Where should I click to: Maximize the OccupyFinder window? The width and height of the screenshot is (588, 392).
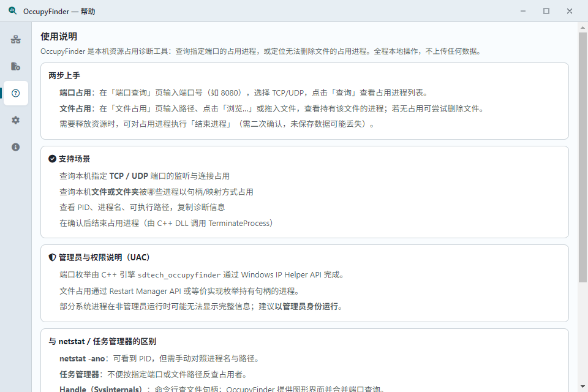546,11
